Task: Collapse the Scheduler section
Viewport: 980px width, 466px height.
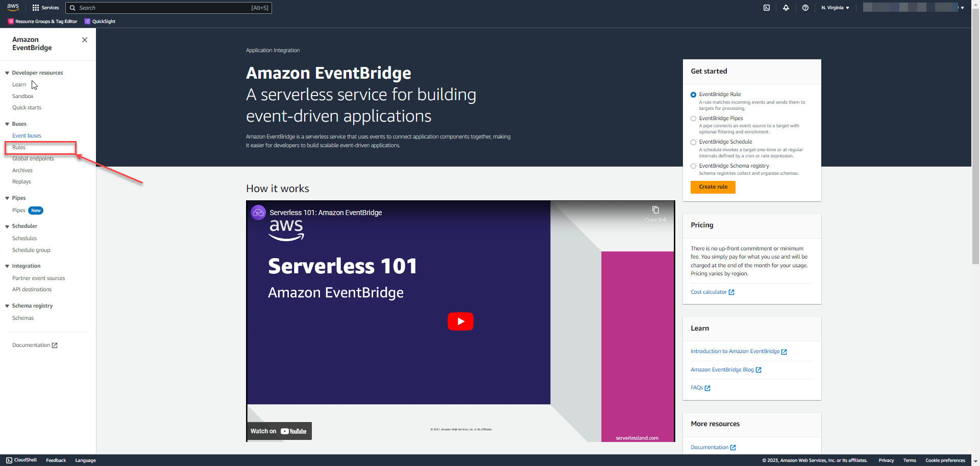Action: pos(7,226)
